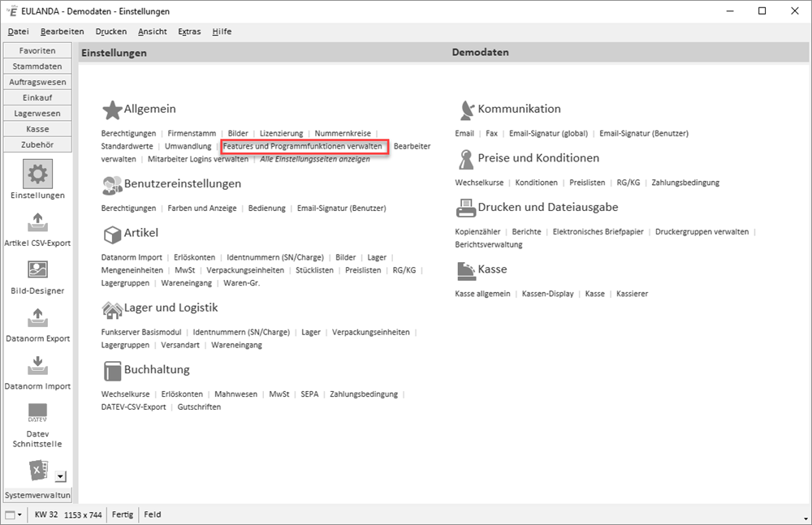This screenshot has height=525, width=812.
Task: Open SEPA link under Buchhaltung
Action: (x=309, y=394)
